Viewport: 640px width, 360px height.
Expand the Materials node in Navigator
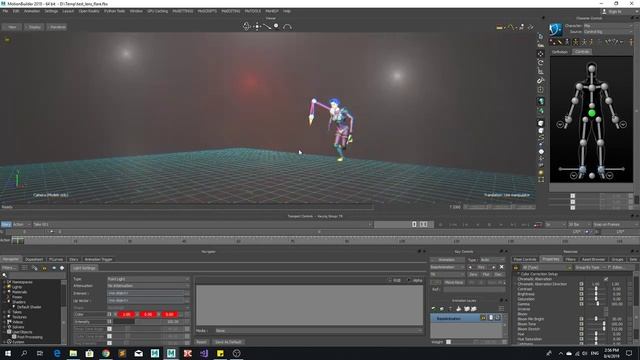pos(4,292)
